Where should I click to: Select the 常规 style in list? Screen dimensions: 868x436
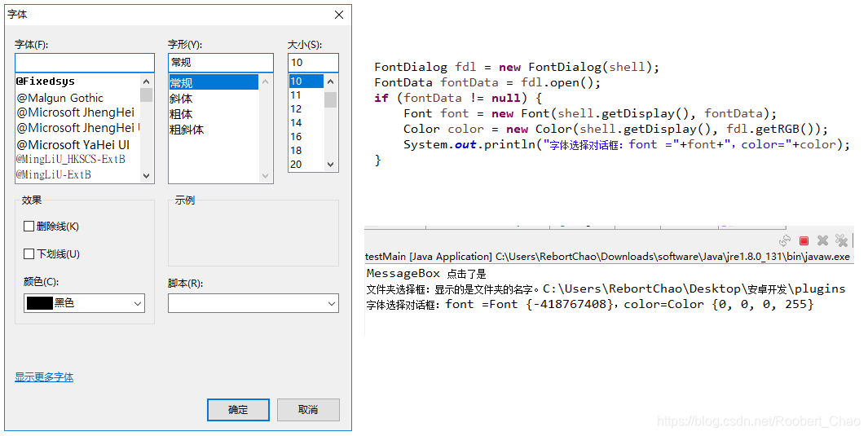[x=214, y=83]
